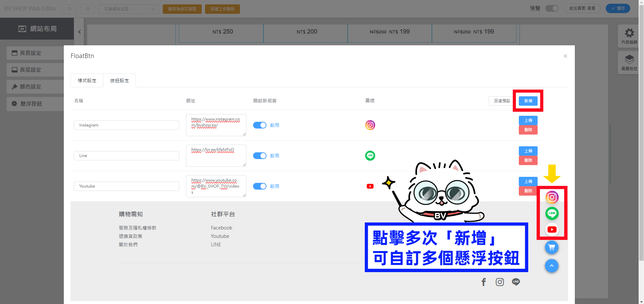Click the 新增 add button
Image resolution: width=644 pixels, height=304 pixels.
click(528, 101)
